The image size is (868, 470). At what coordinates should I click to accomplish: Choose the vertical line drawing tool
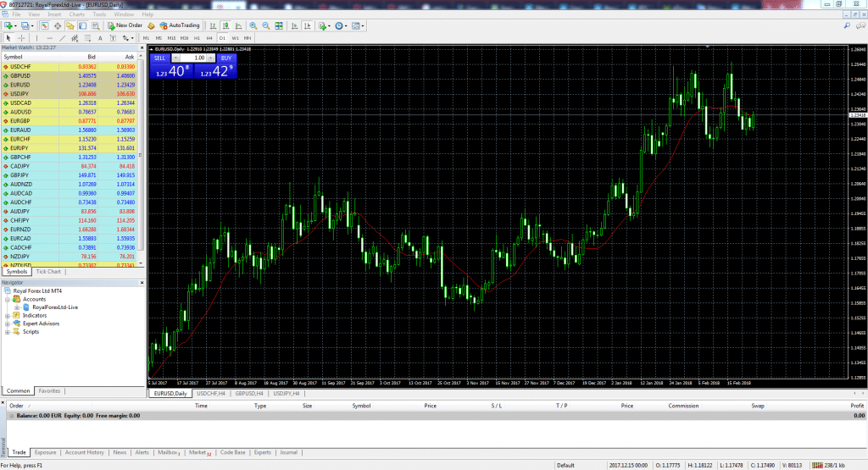[x=37, y=38]
